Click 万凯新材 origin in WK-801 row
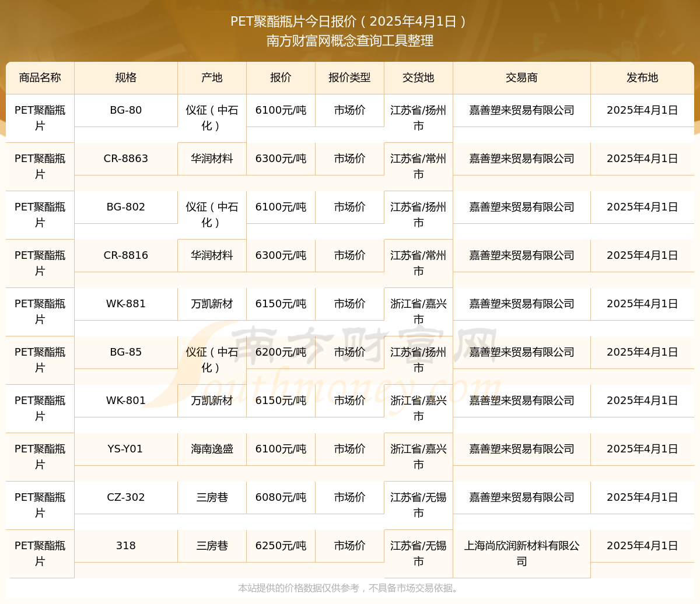Screen dimensions: 700x604 pyautogui.click(x=212, y=401)
